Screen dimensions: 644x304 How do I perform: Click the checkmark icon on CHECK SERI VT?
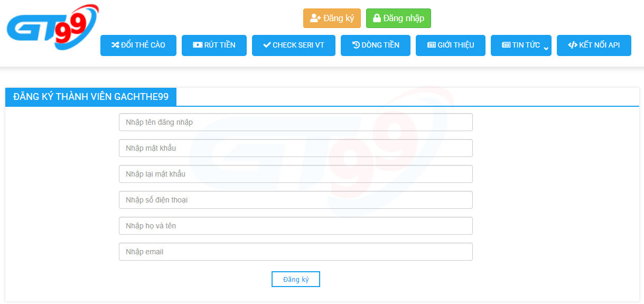pos(267,45)
